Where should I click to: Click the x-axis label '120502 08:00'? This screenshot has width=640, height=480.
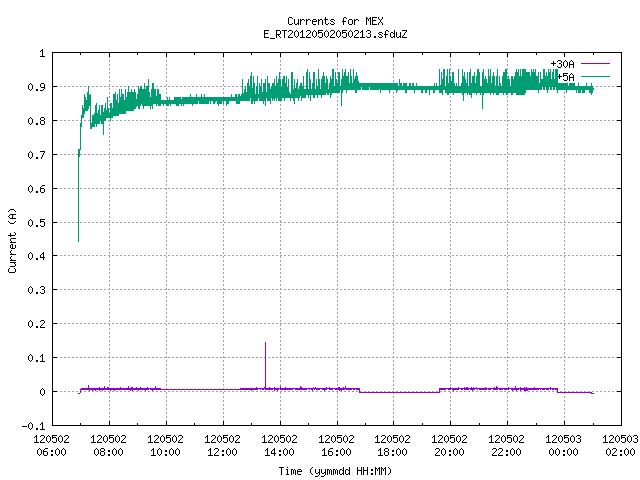pyautogui.click(x=109, y=445)
